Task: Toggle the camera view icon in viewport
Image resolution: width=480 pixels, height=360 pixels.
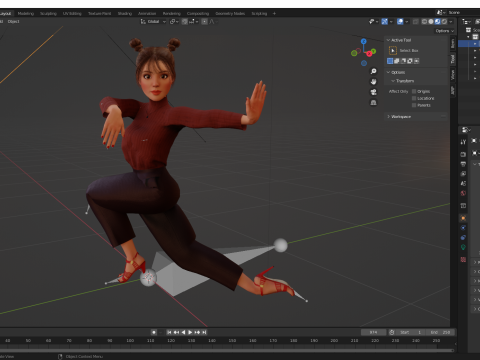Action: pyautogui.click(x=374, y=92)
